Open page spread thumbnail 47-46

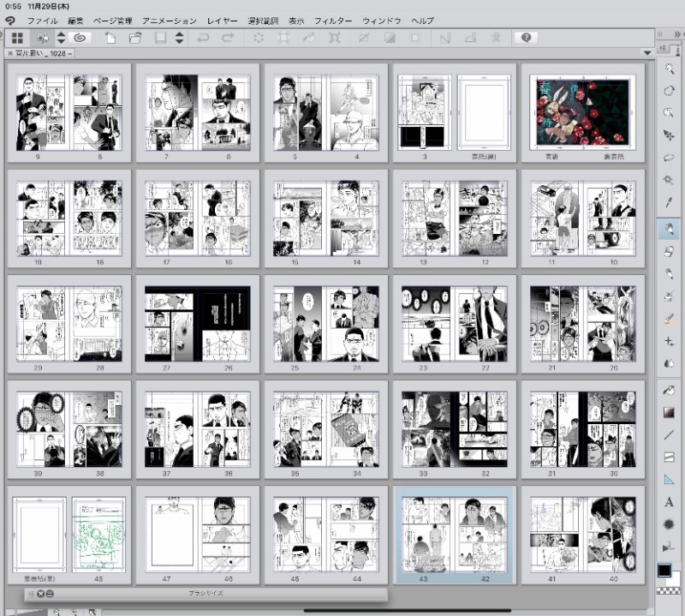pos(198,535)
